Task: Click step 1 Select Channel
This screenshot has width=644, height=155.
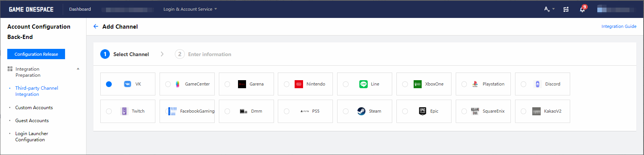Action: (x=125, y=54)
